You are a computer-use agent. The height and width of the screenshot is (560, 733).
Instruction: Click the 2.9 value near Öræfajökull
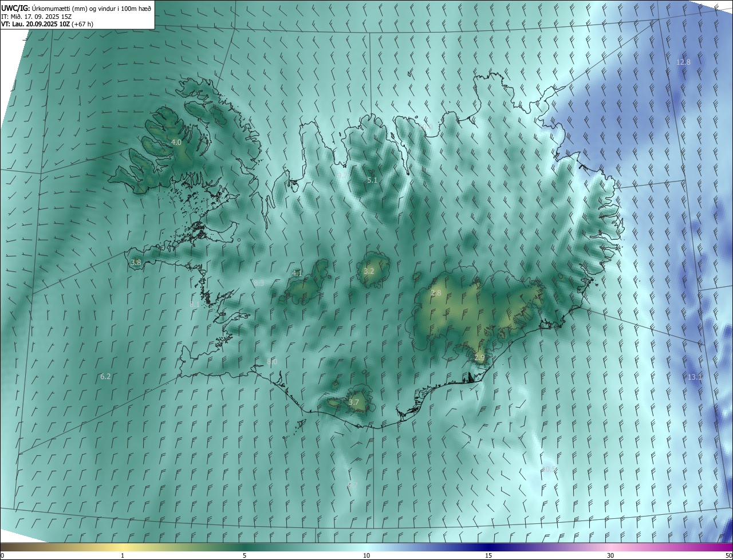click(x=479, y=357)
